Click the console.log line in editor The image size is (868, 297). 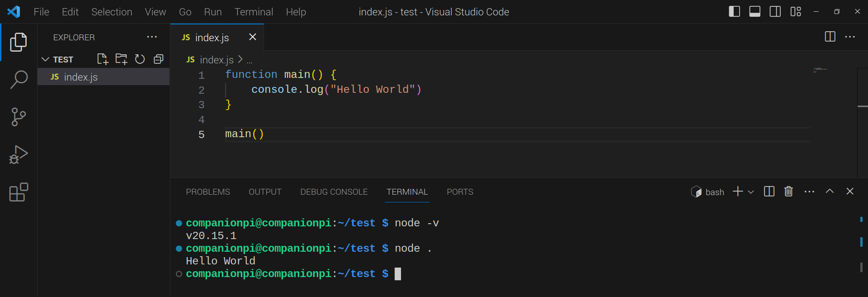(336, 89)
